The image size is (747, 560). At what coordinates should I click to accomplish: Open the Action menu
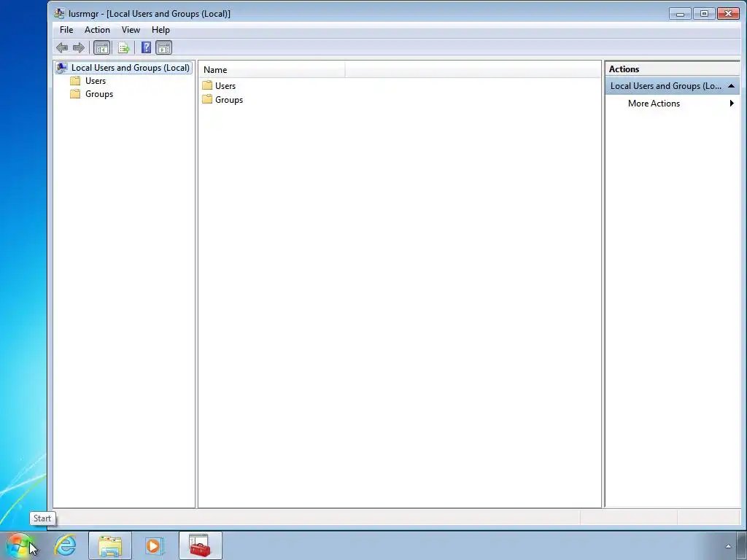click(x=97, y=29)
